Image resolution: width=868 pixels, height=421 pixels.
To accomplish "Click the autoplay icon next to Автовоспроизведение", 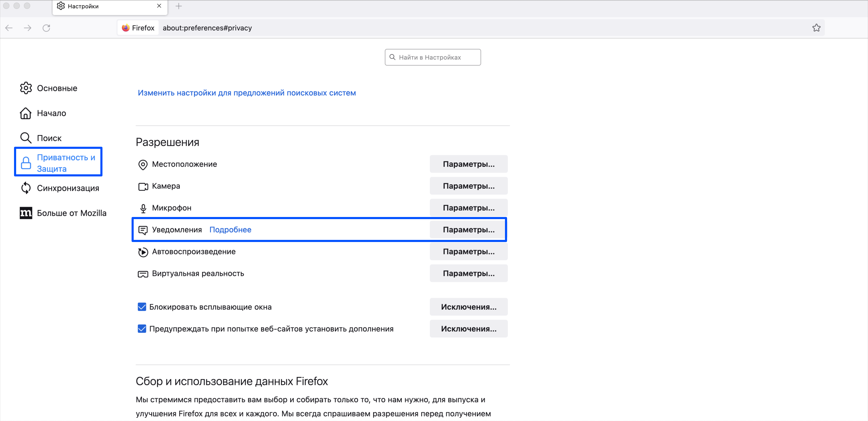I will click(143, 252).
